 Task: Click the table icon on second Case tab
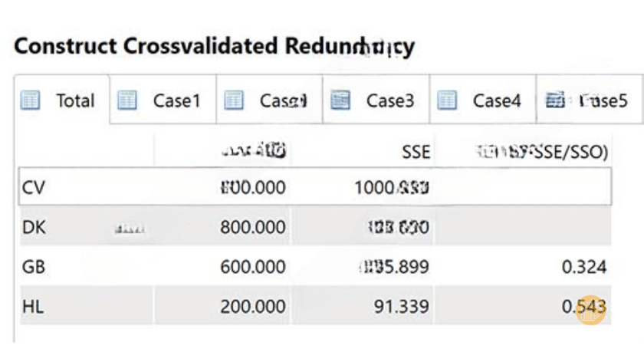tap(234, 100)
